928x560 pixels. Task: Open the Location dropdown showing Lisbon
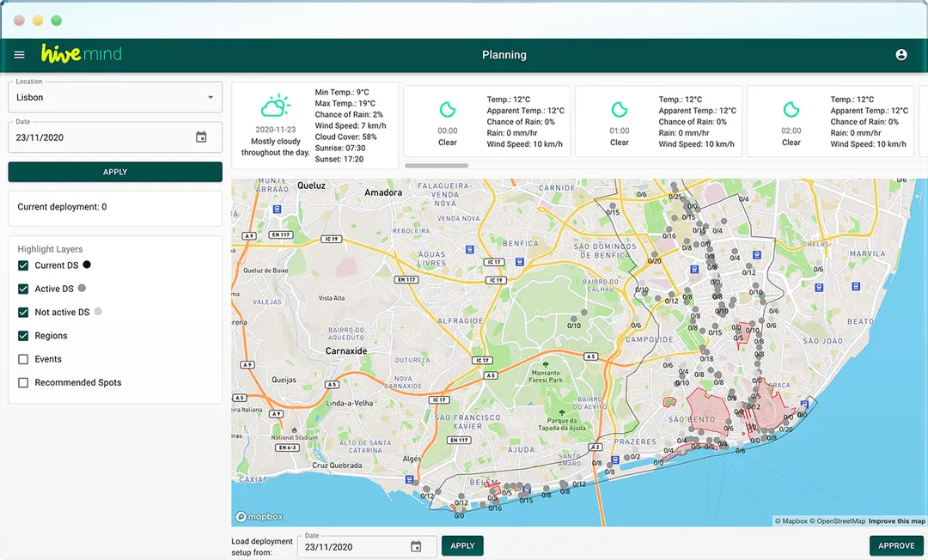(115, 97)
